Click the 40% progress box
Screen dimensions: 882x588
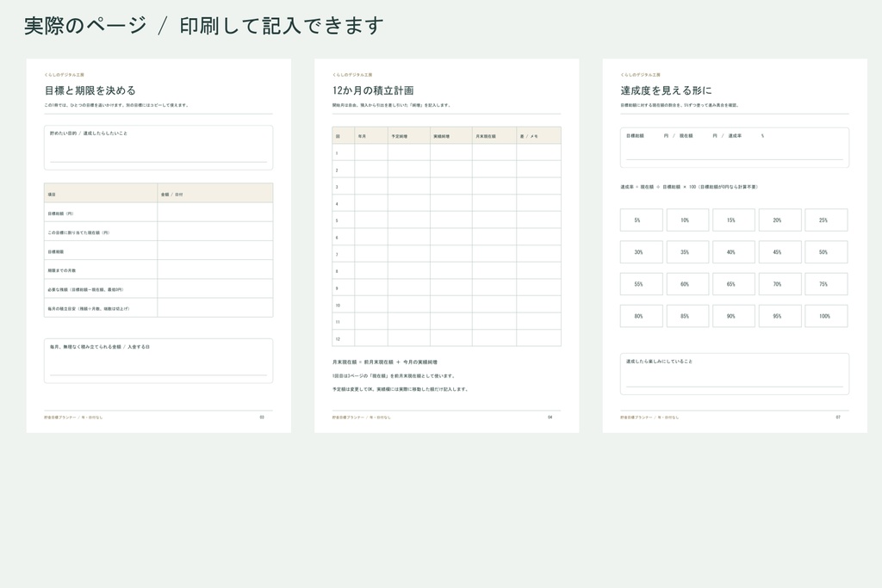click(734, 252)
